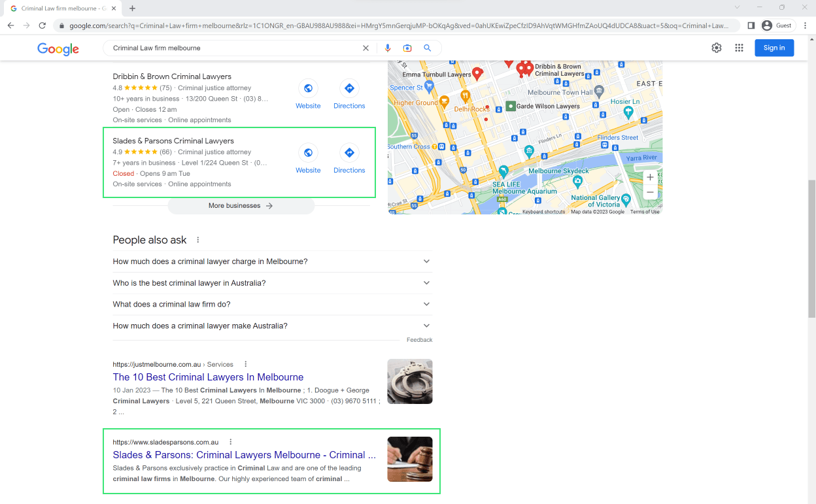
Task: Open 'The 10 Best Criminal Lawyers In Melbourne' link
Action: coord(208,377)
